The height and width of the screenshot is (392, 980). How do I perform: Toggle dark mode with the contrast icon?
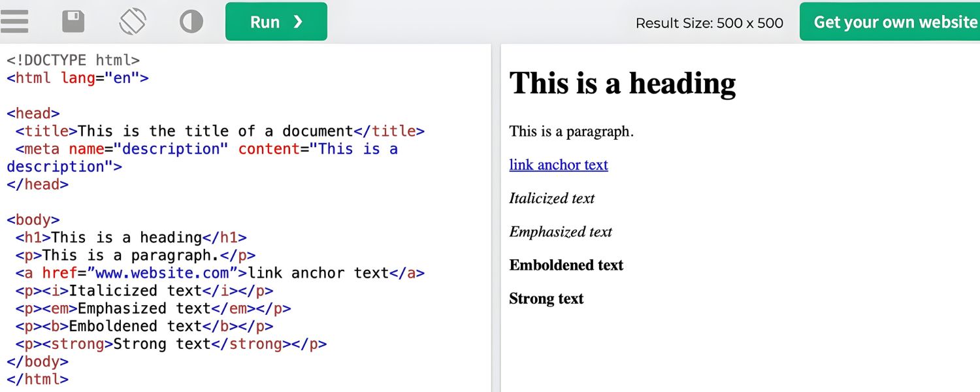point(191,21)
